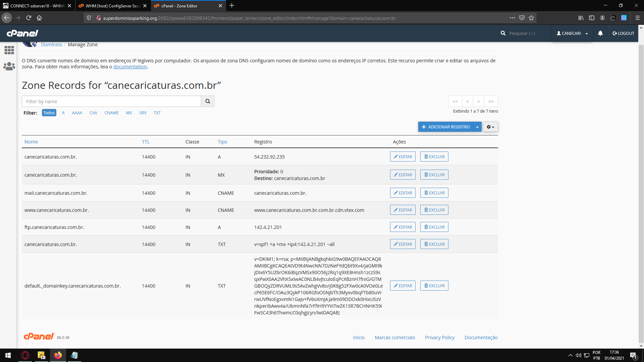644x362 pixels.
Task: Click Excluir for the MX record
Action: (434, 175)
